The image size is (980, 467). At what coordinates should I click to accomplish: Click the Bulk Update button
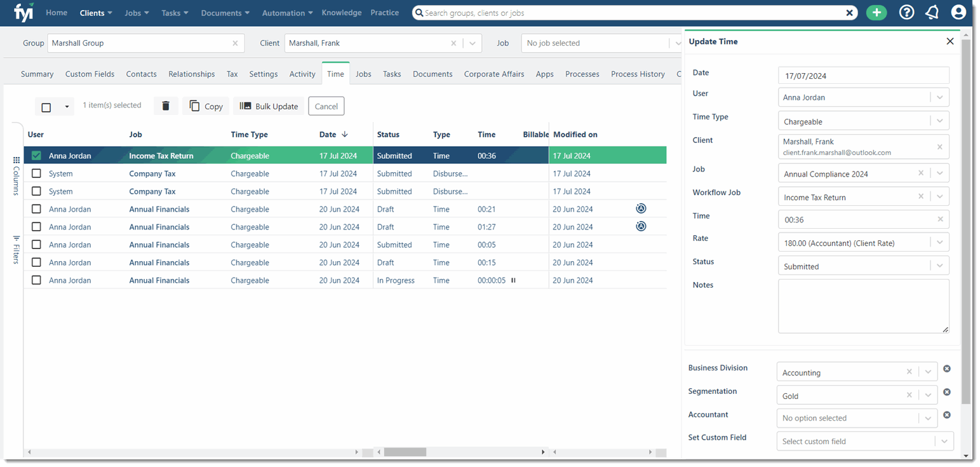(x=269, y=106)
